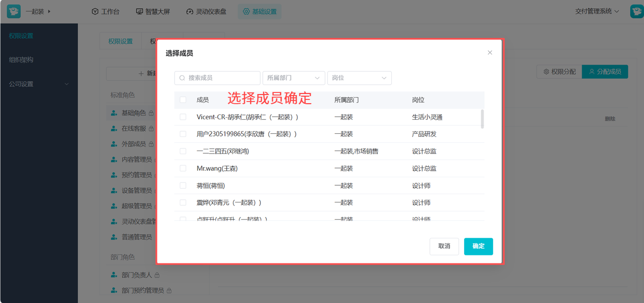
Task: Click the 新建 add role button
Action: 131,74
